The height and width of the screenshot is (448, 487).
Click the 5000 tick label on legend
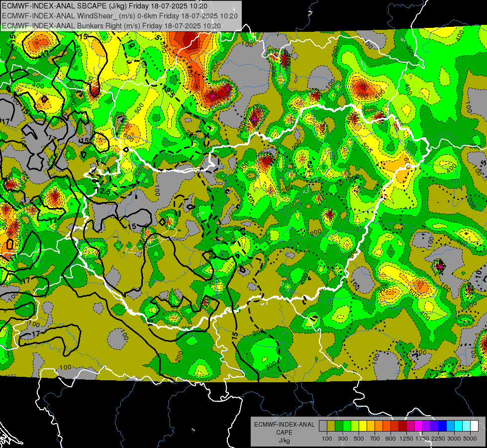[x=470, y=439]
